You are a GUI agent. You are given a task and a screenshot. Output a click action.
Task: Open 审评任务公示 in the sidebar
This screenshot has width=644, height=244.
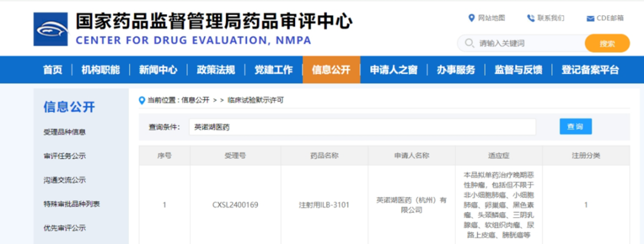click(64, 156)
